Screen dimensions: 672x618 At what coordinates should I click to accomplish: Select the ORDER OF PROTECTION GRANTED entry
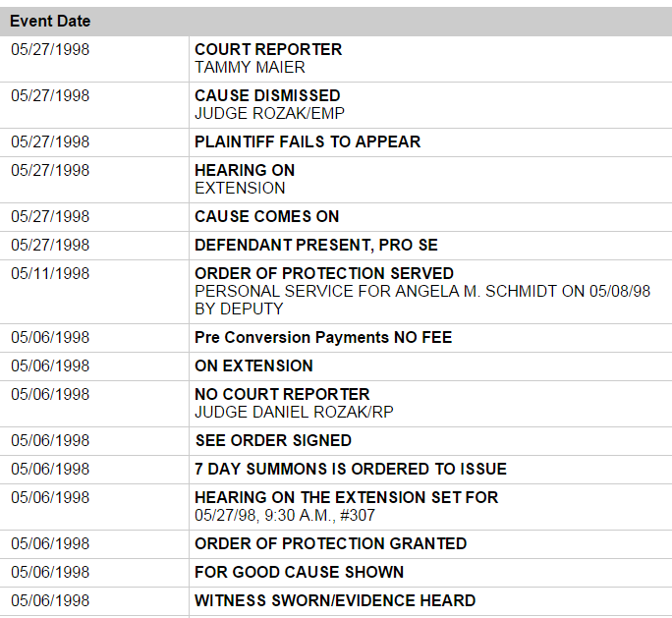point(330,543)
